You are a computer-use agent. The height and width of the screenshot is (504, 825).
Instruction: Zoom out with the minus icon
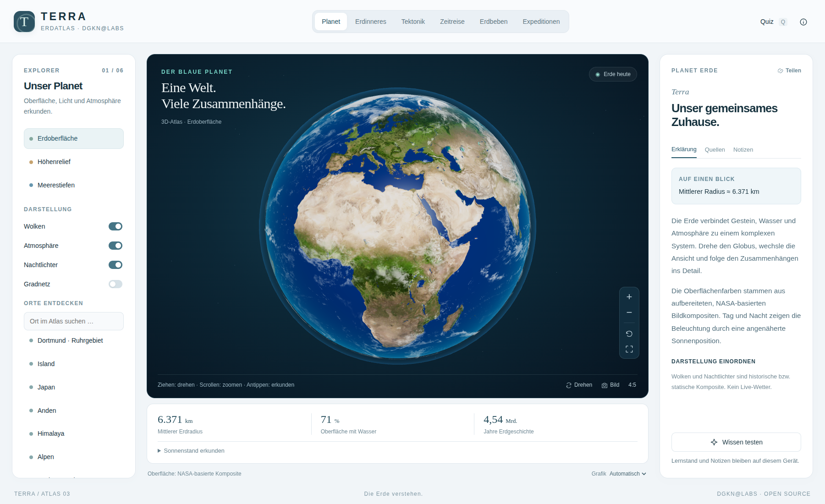tap(629, 312)
